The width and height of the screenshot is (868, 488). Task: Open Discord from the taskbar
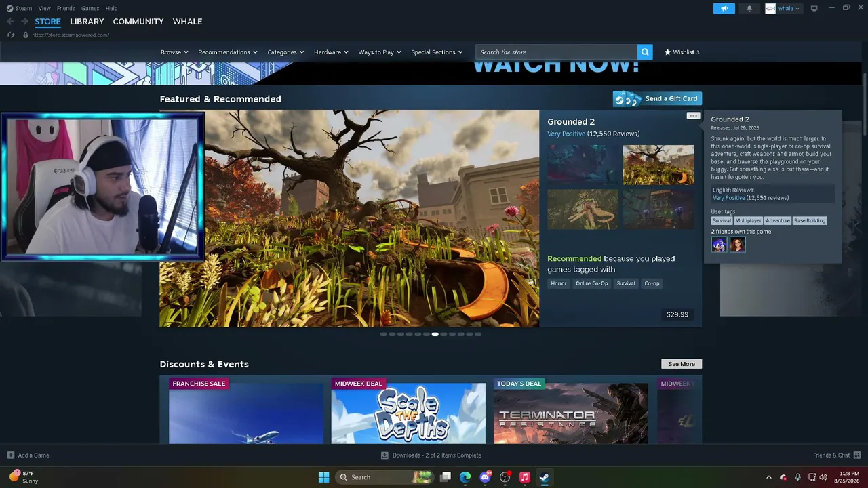click(x=485, y=477)
